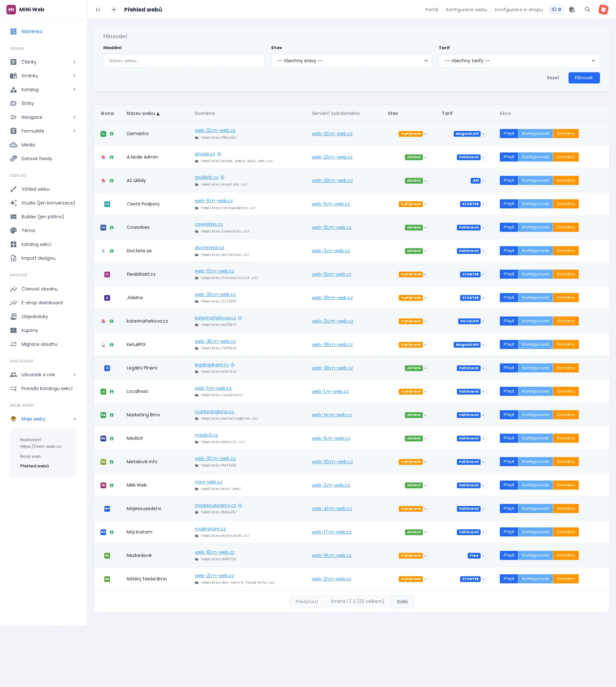
Task: Click the icon next to anode.cz domain
Action: click(219, 154)
